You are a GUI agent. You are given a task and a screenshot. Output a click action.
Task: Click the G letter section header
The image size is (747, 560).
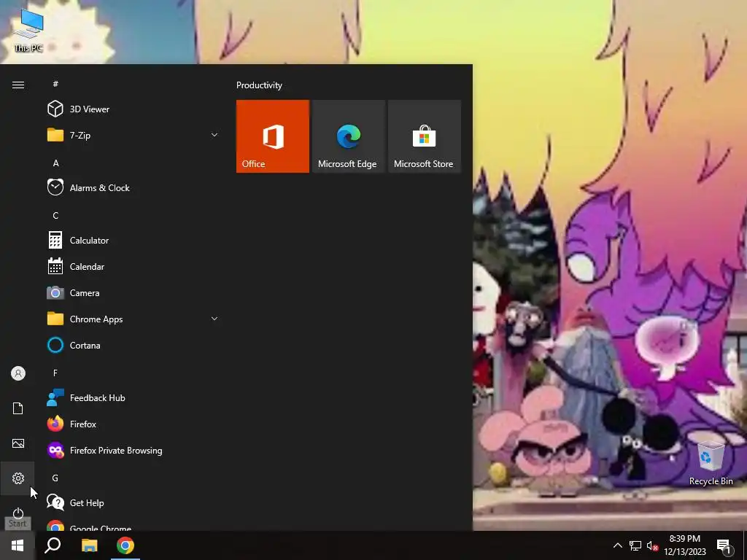55,478
